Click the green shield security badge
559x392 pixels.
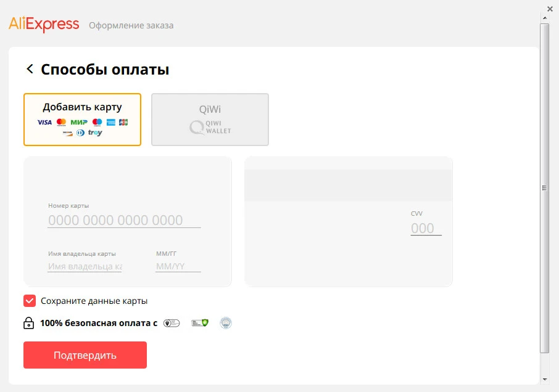pos(200,322)
